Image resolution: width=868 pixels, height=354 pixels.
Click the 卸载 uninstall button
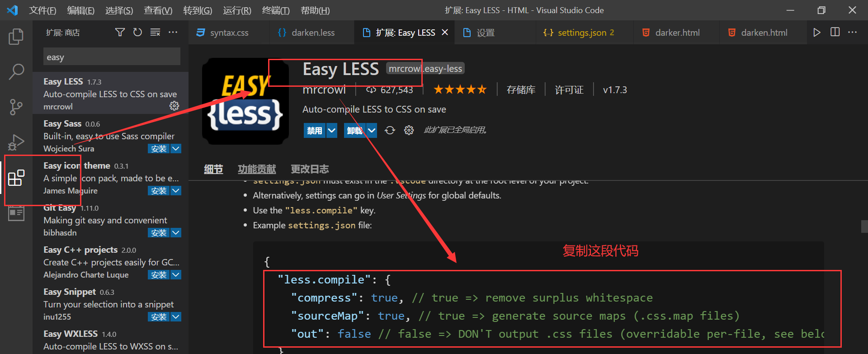tap(354, 131)
